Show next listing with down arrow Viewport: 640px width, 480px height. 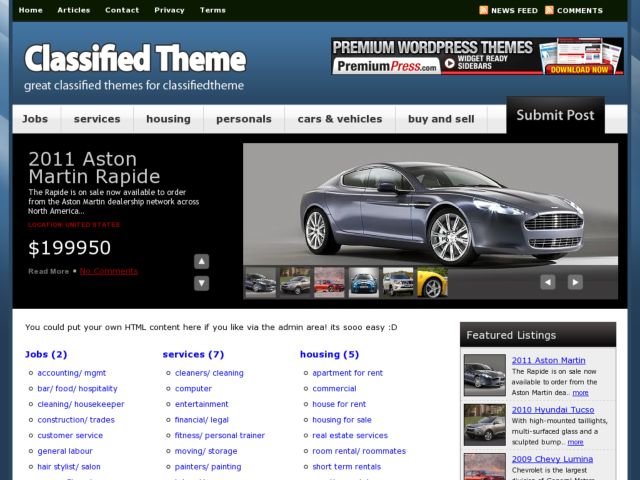(x=202, y=283)
